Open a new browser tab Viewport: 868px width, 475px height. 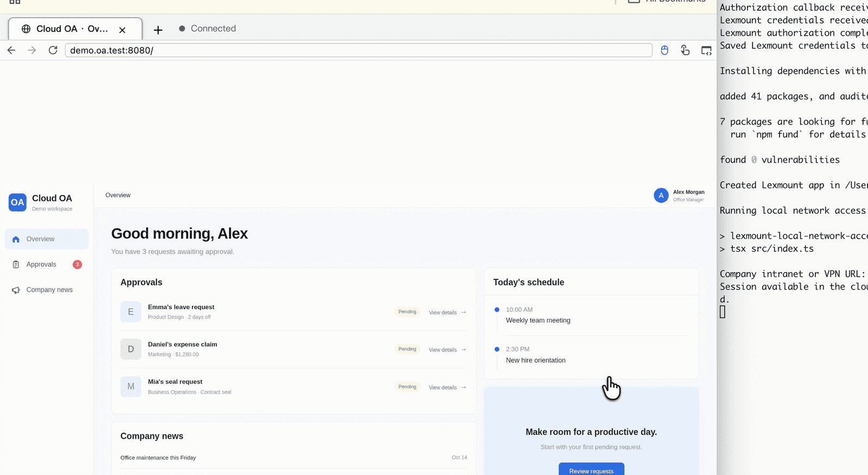point(158,30)
